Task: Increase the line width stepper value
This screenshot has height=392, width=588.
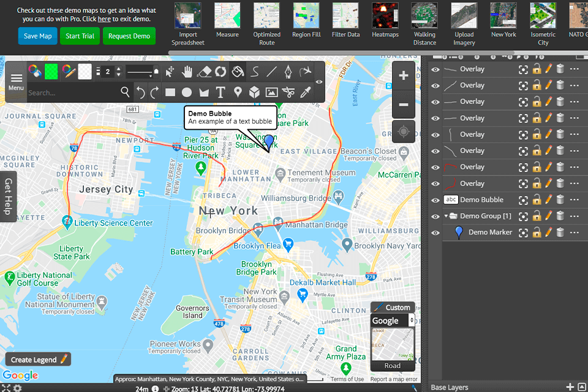Action: [x=118, y=69]
